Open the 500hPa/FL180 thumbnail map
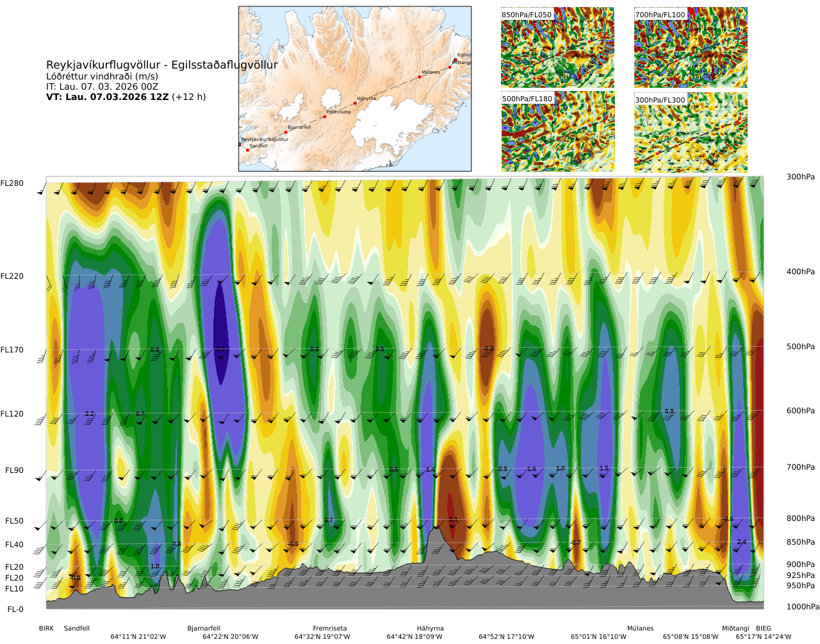The width and height of the screenshot is (820, 644). 557,131
